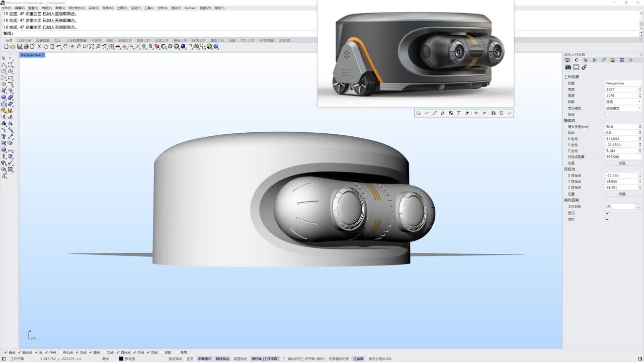Click the X 坐标 value stepper arrows

click(x=640, y=139)
